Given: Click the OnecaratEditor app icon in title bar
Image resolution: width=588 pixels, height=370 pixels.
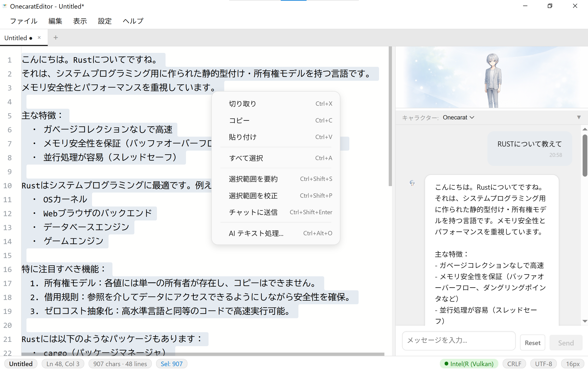Looking at the screenshot, I should 5,6.
